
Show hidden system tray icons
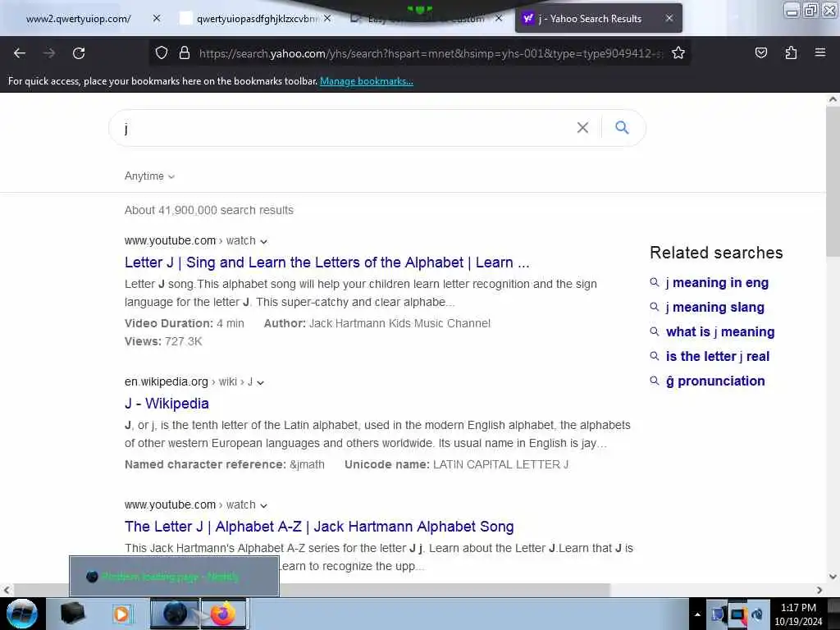tap(697, 614)
